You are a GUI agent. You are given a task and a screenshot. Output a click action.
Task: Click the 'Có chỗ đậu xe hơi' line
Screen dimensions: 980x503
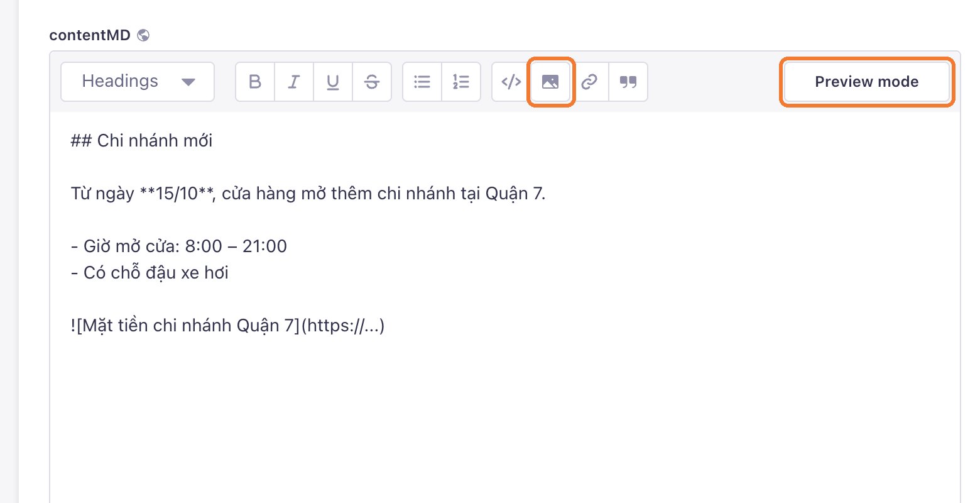click(x=150, y=273)
